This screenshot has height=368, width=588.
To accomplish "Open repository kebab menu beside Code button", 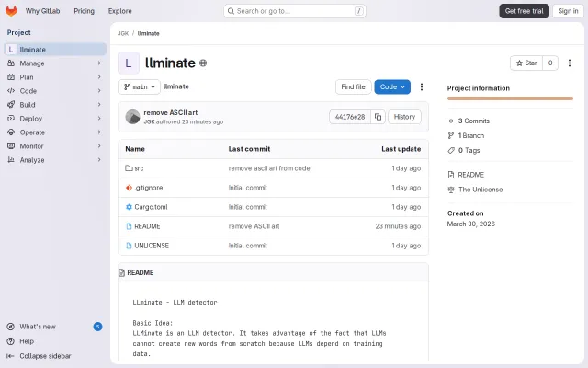I will tap(422, 86).
